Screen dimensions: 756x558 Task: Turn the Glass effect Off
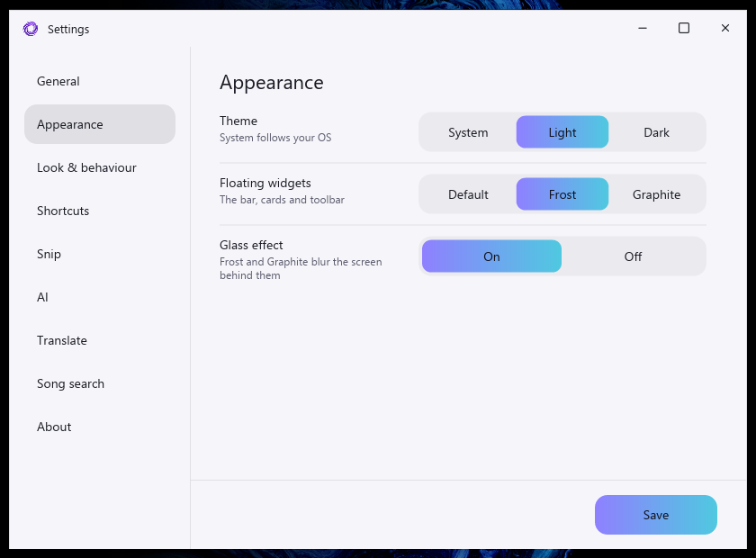(x=633, y=256)
